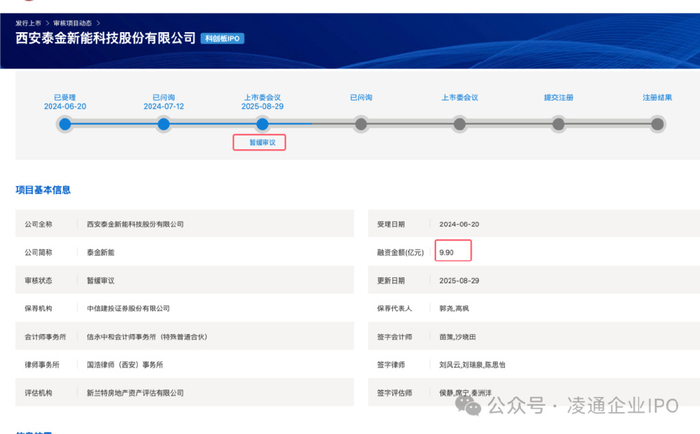Screen dimensions: 700x434
Task: Select the timeline dot for 上市委会议 dated 2025-08-29
Action: (262, 124)
